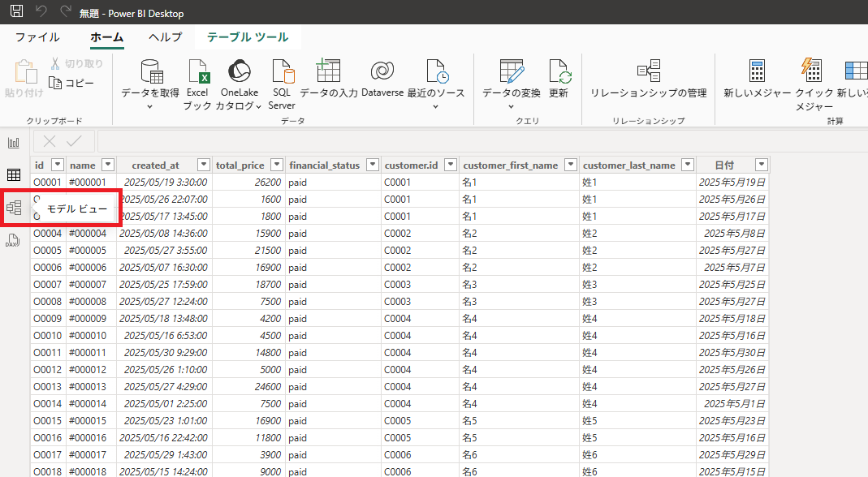The width and height of the screenshot is (868, 477).
Task: Click 日付 cell 2025年5月30日
Action: 732,353
